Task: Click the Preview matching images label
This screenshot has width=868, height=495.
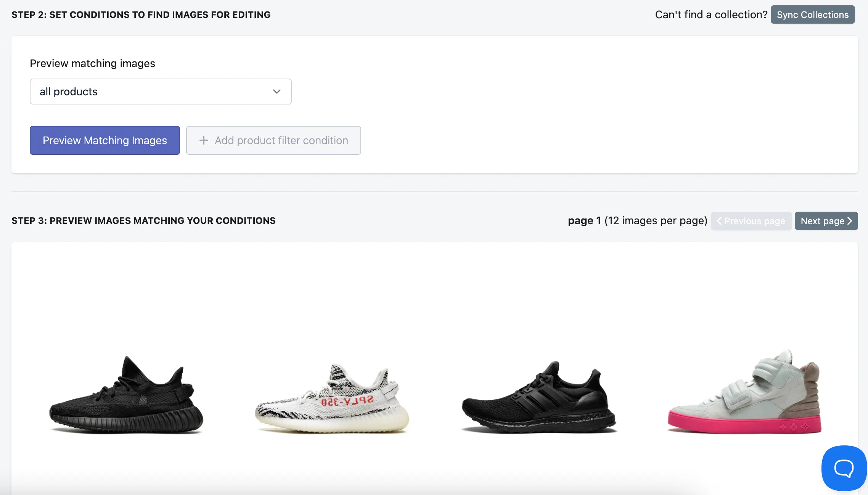Action: 92,63
